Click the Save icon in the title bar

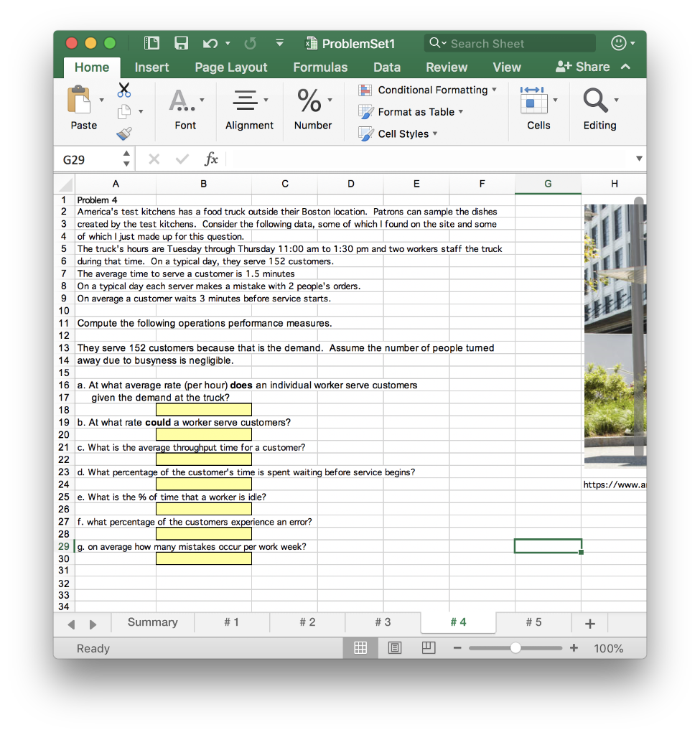(180, 43)
